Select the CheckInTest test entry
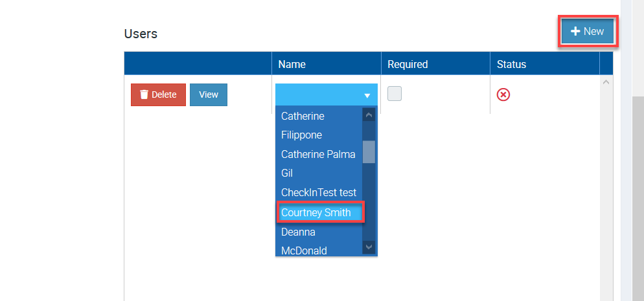 (319, 193)
